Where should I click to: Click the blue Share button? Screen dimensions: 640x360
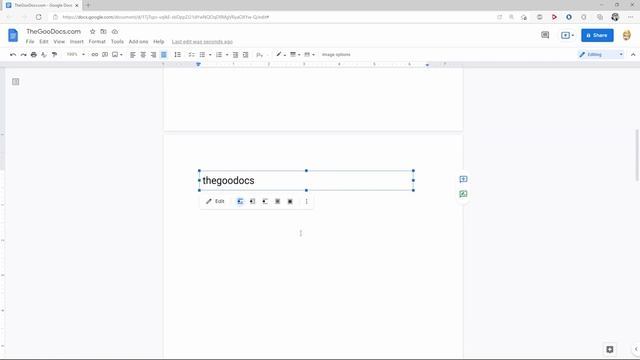pyautogui.click(x=597, y=36)
